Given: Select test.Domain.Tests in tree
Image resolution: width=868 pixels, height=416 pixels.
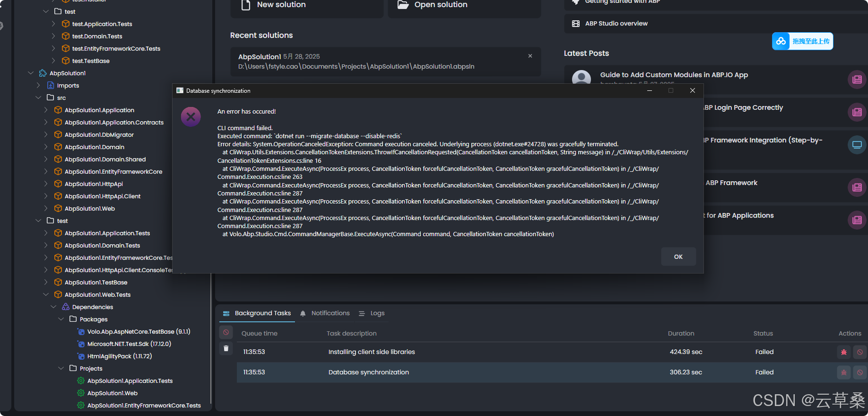Looking at the screenshot, I should (97, 36).
